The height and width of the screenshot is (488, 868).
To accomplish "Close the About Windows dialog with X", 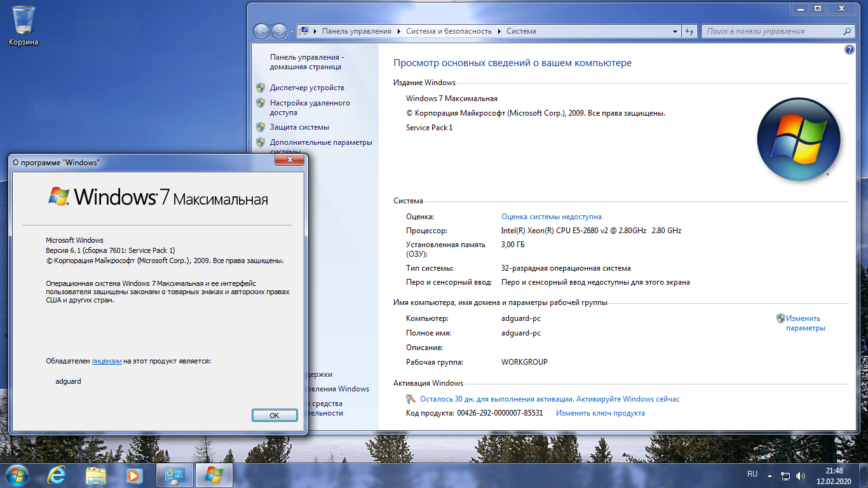I will pos(290,161).
